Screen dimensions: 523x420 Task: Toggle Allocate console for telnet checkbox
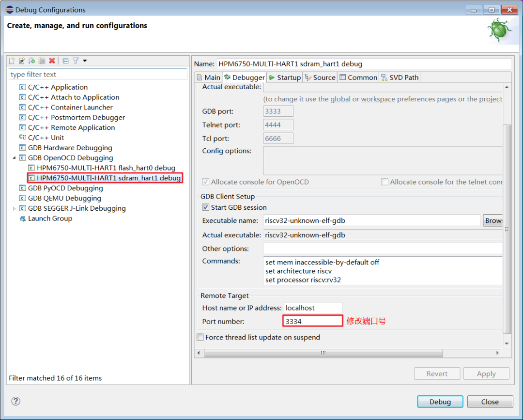[x=385, y=182]
